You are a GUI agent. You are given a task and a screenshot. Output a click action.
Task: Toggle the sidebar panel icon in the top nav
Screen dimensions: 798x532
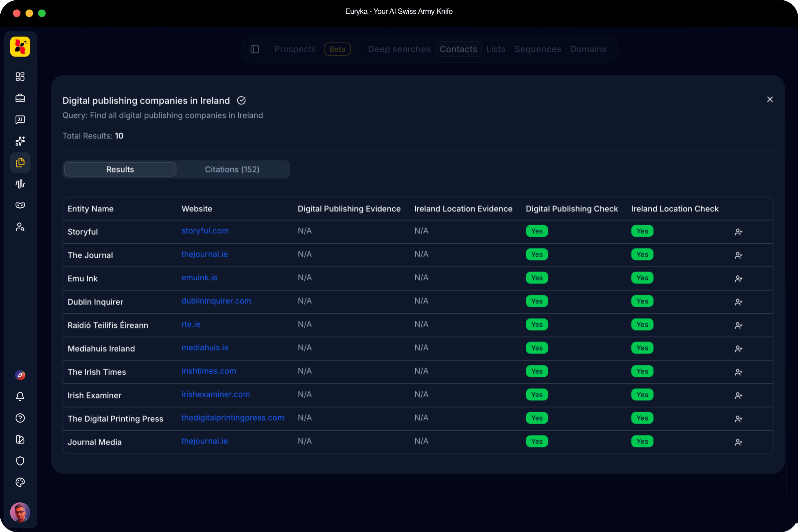(255, 49)
